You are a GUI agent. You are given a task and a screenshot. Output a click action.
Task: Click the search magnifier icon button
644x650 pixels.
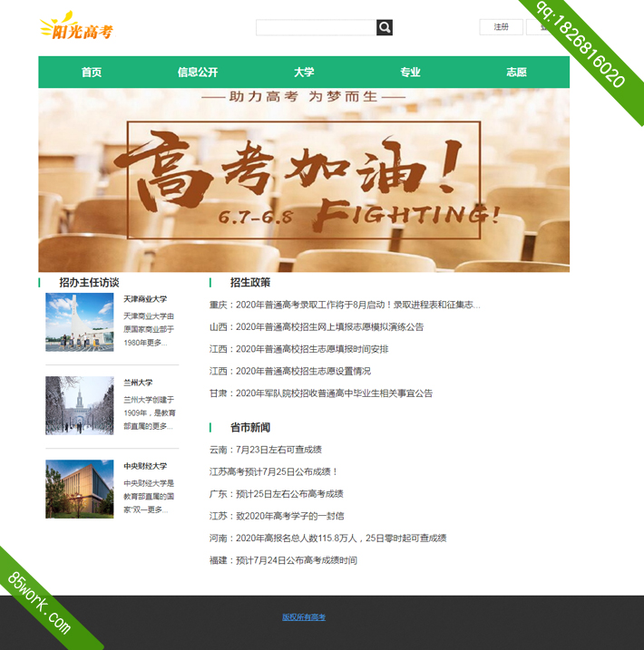click(385, 27)
